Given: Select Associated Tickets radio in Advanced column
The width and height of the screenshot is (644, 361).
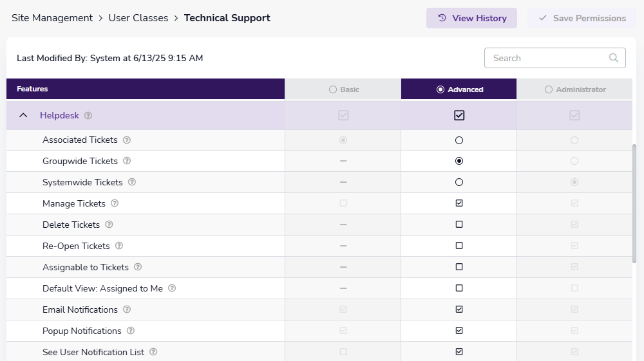Looking at the screenshot, I should pyautogui.click(x=459, y=140).
